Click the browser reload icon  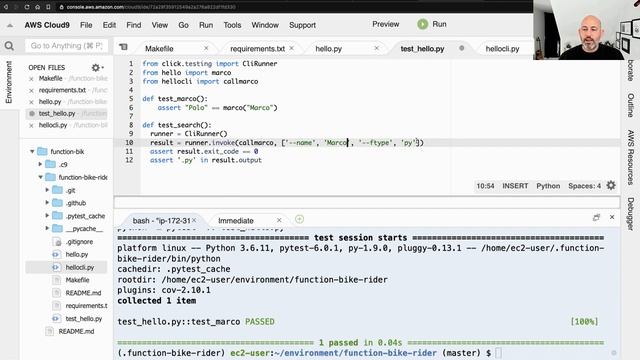27,7
